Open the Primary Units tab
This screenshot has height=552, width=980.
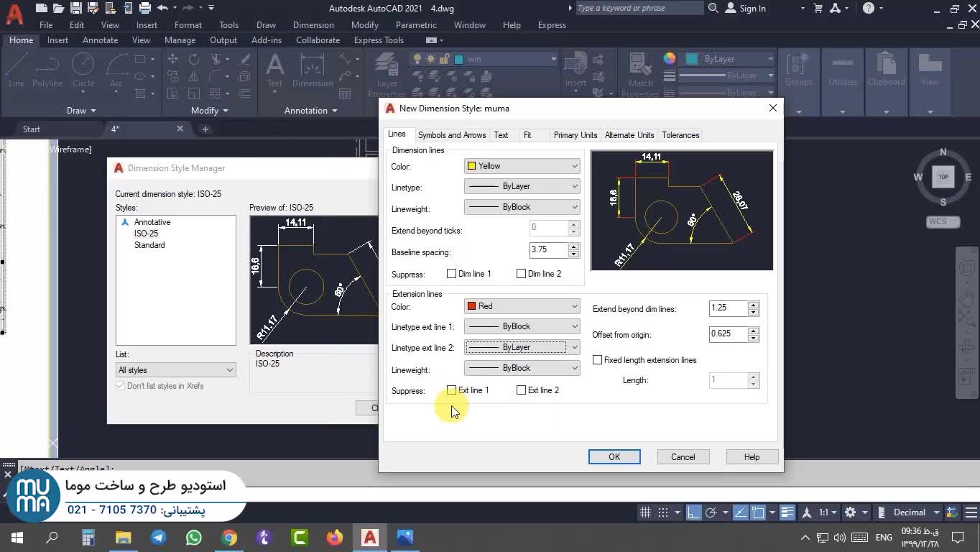[x=575, y=135]
